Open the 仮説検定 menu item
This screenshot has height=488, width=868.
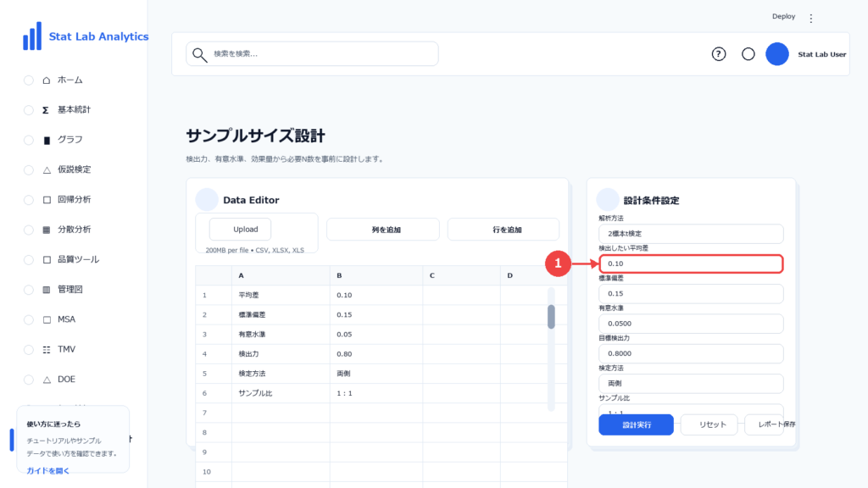click(75, 169)
